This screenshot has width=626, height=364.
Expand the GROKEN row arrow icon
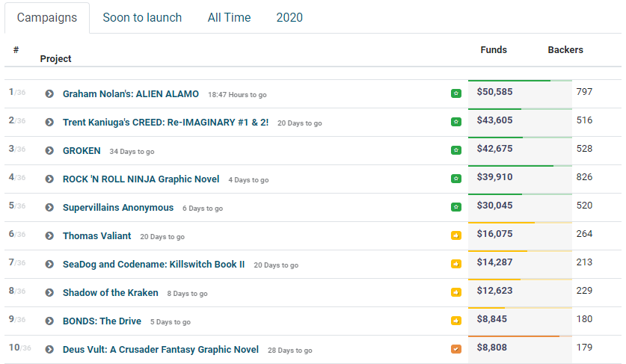pyautogui.click(x=49, y=150)
